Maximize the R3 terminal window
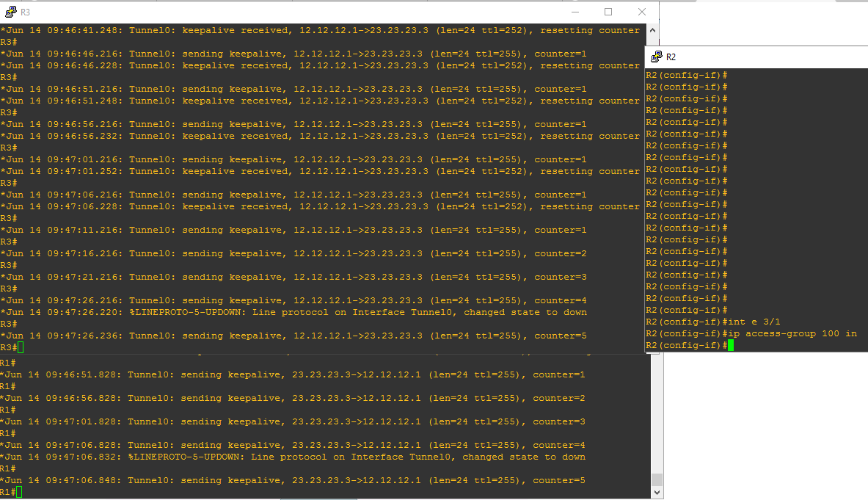Image resolution: width=868 pixels, height=500 pixels. click(x=608, y=12)
